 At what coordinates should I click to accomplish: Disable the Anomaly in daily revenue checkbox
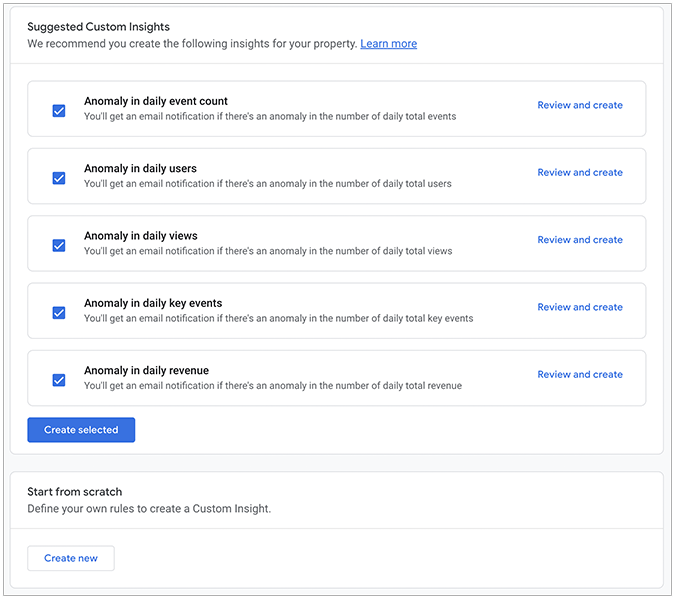pyautogui.click(x=59, y=380)
